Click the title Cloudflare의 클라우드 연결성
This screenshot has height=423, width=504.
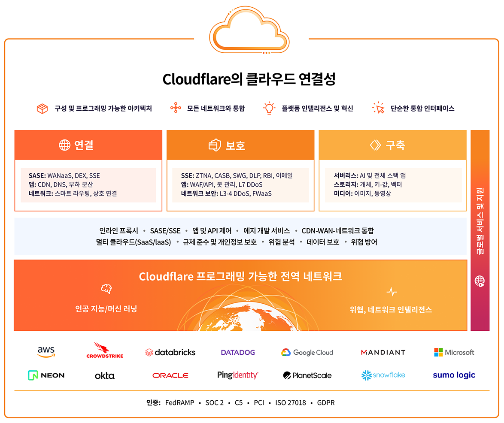249,79
